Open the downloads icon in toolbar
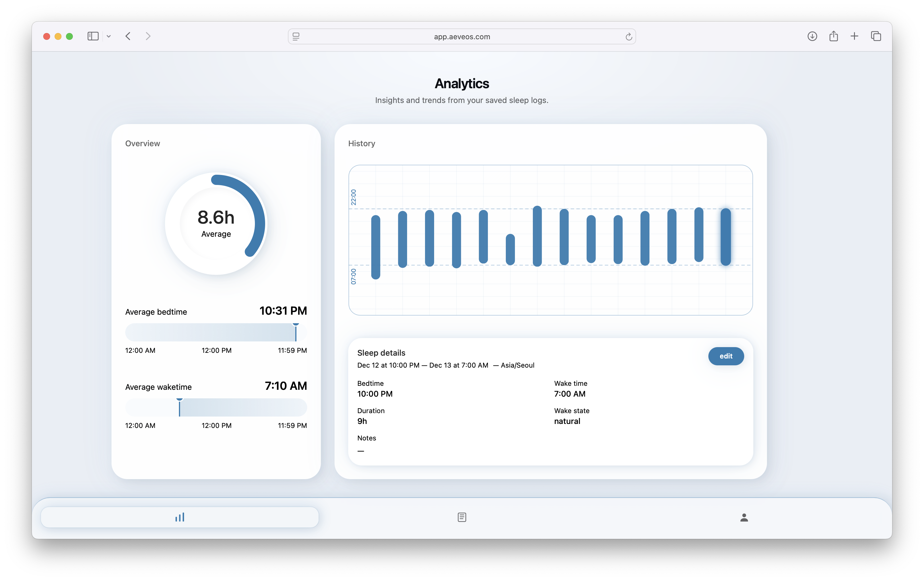 click(812, 36)
